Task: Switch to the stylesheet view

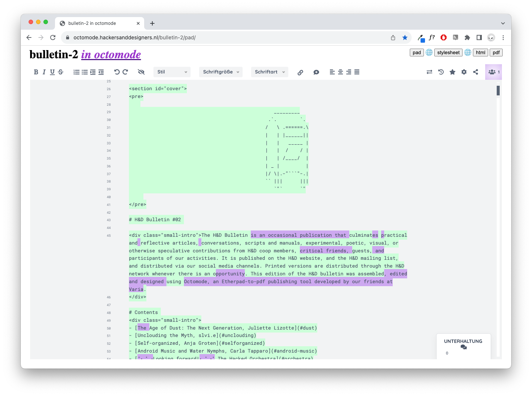Action: pyautogui.click(x=448, y=52)
